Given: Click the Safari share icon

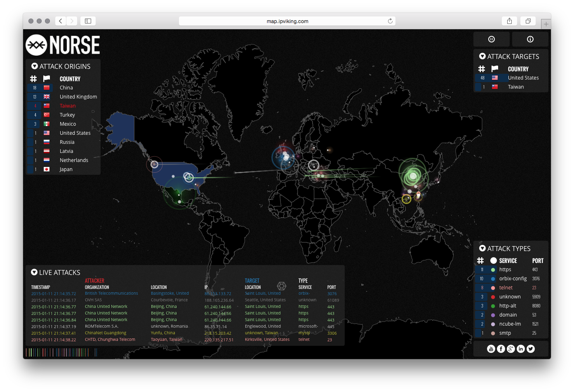Looking at the screenshot, I should (509, 21).
